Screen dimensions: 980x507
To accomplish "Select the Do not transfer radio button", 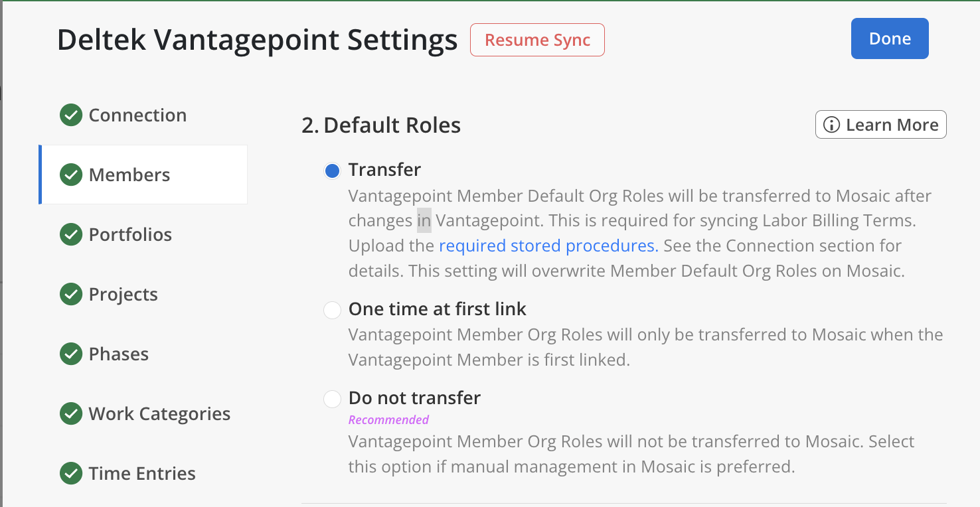I will tap(332, 399).
